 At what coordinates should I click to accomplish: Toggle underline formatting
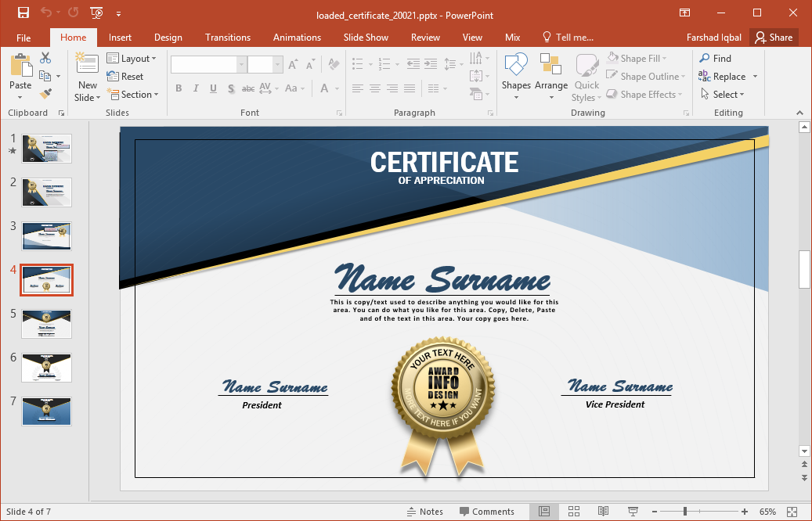(x=212, y=88)
